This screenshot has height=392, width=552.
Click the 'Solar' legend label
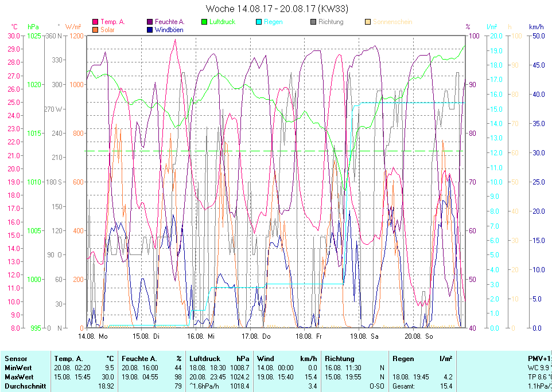tap(107, 30)
